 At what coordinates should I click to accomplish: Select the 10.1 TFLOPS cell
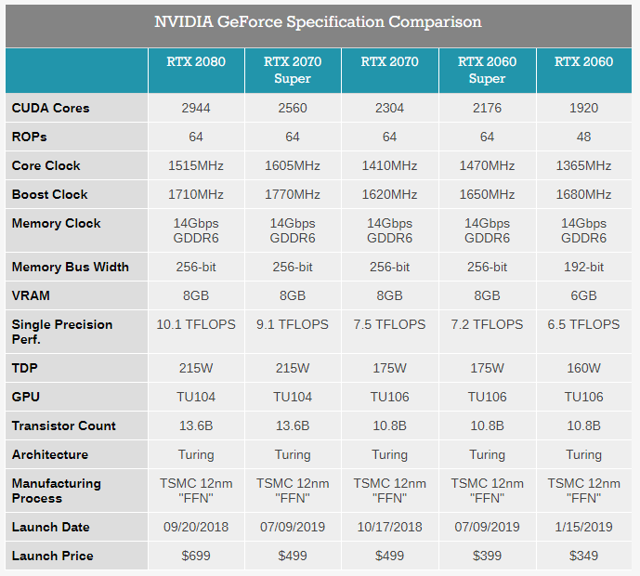[x=196, y=325]
